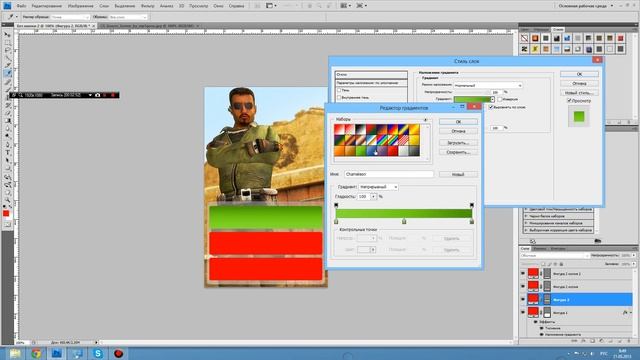Open the Файл menu
The width and height of the screenshot is (640, 360).
point(21,6)
